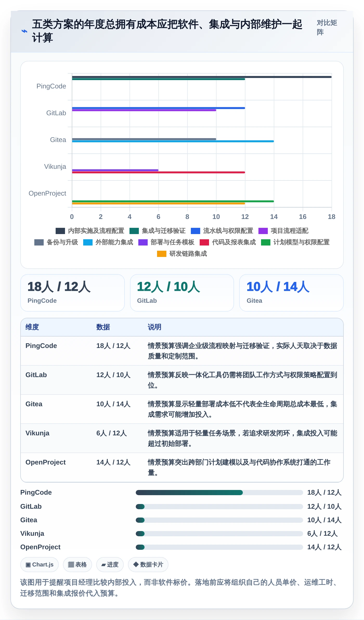
Task: Click the purple GitLab bar ending at 10
Action: [144, 110]
